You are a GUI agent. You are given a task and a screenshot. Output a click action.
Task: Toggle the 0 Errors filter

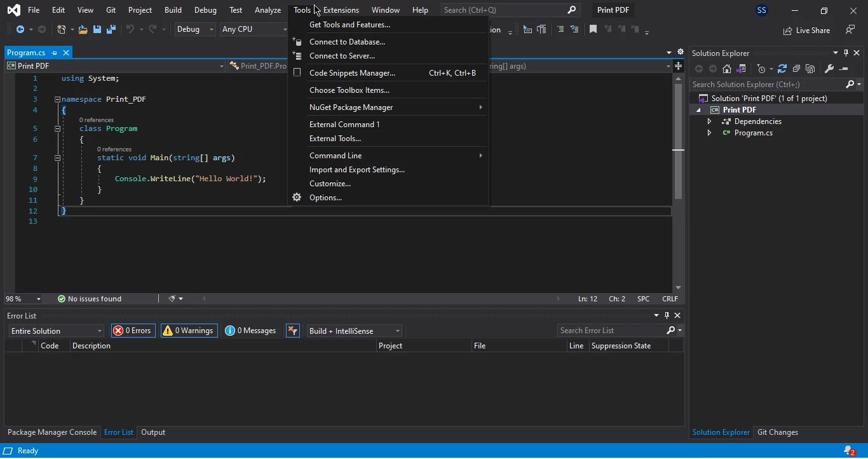[133, 331]
